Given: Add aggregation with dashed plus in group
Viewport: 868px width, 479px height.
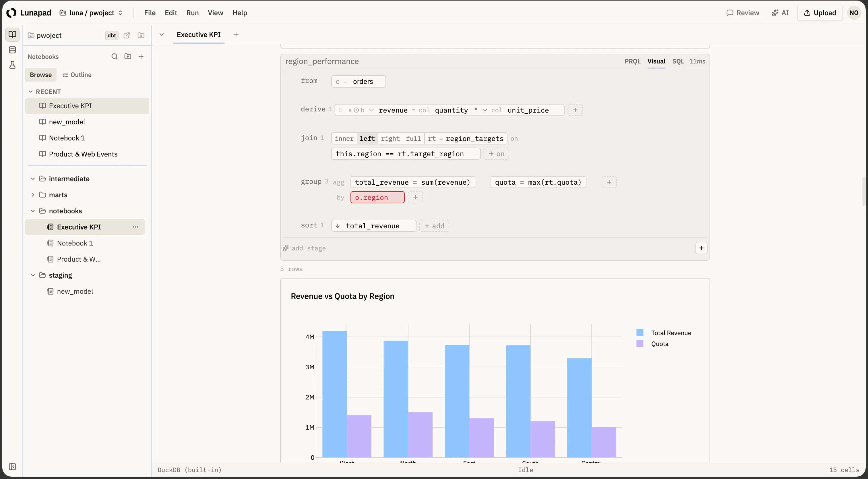Looking at the screenshot, I should click(x=609, y=182).
